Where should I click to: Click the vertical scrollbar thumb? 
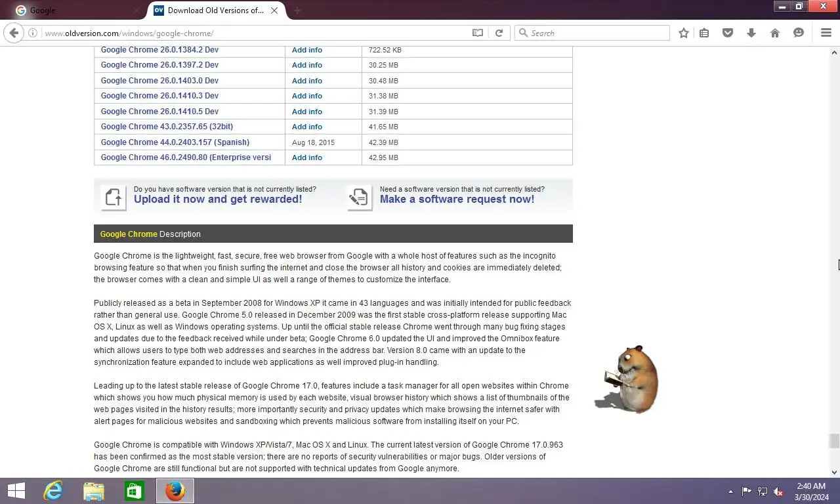[834, 441]
